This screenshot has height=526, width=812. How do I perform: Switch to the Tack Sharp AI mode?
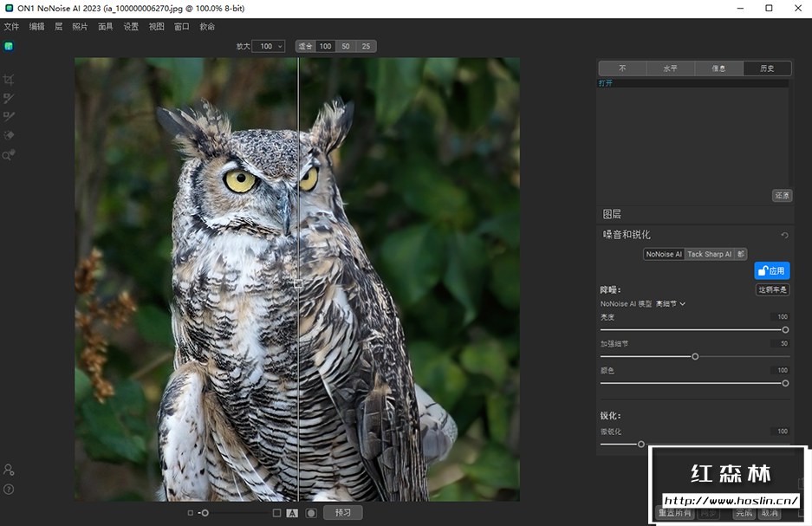pos(709,254)
